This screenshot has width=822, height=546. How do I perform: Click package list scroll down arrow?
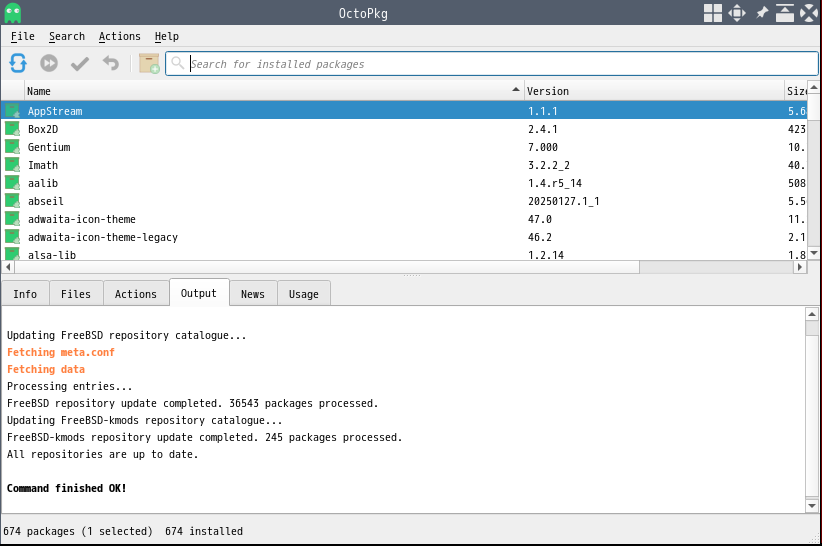point(814,253)
